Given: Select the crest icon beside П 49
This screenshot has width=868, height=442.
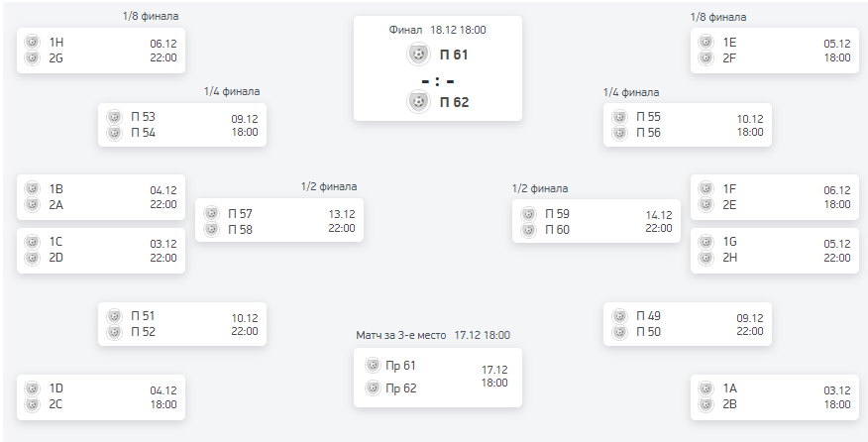Looking at the screenshot, I should point(618,316).
